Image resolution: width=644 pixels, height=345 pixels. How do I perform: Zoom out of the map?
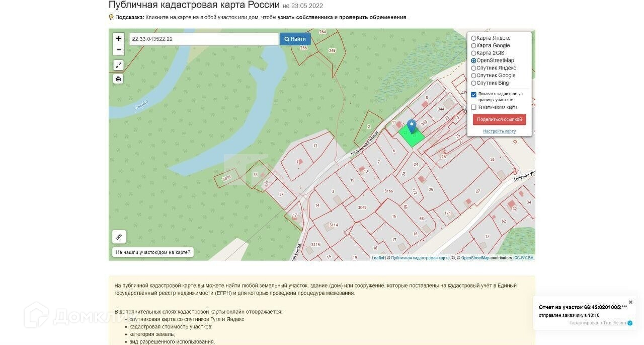[118, 50]
